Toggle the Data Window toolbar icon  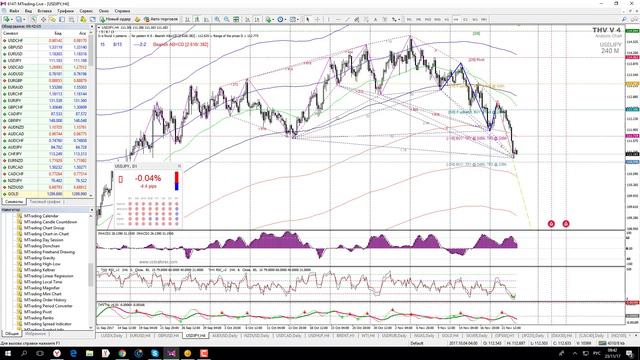43,19
